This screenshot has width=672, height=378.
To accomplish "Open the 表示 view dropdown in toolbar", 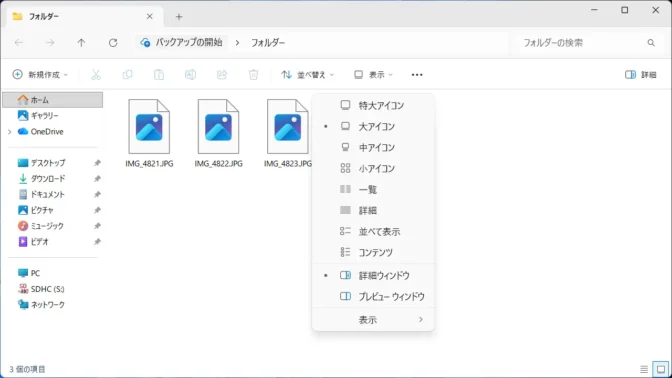I will point(373,75).
